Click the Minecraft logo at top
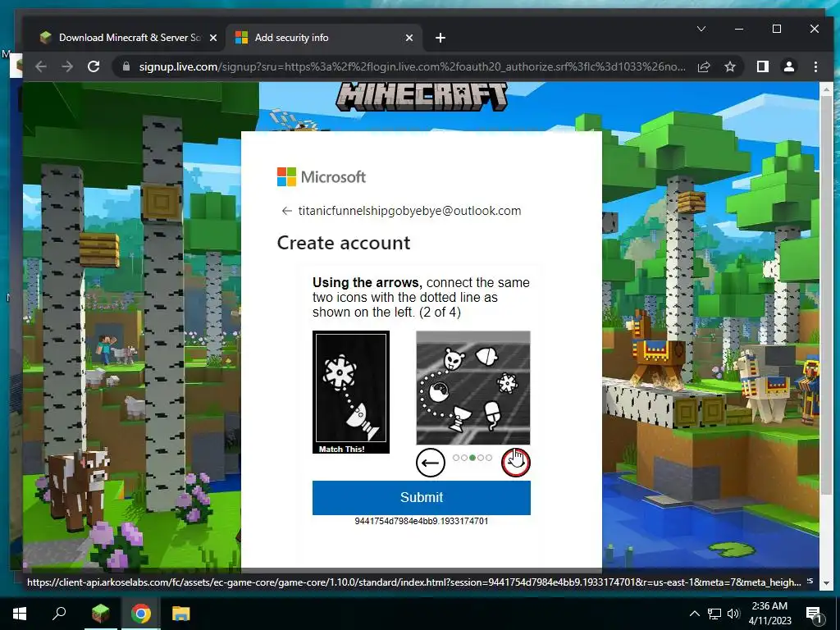 tap(422, 97)
